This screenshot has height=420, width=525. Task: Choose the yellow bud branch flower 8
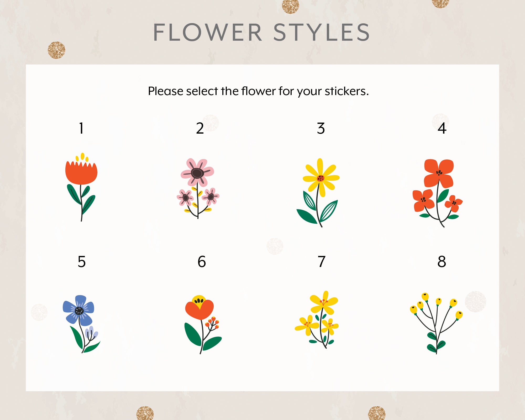[x=436, y=323]
